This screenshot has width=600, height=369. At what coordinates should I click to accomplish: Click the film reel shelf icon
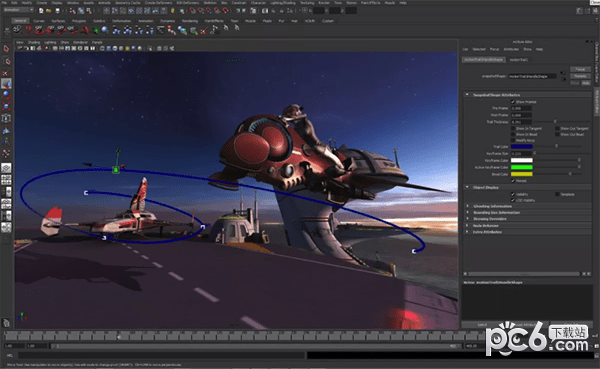pos(17,29)
